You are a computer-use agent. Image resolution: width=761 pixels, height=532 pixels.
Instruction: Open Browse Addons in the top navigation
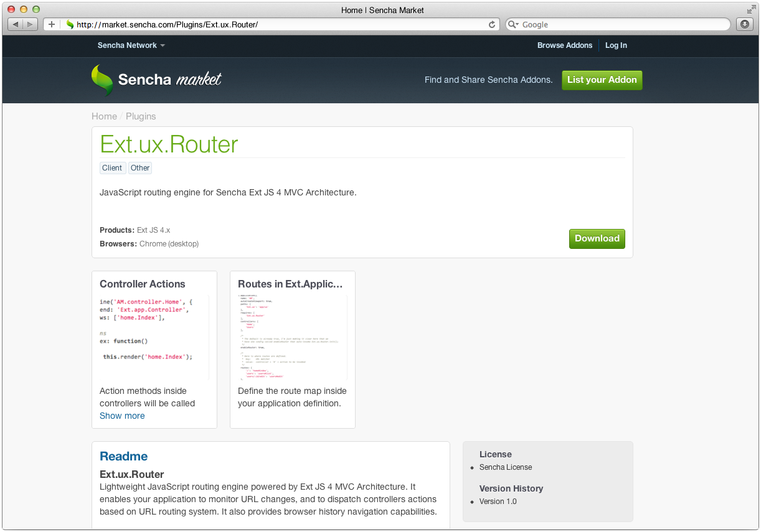pos(565,45)
